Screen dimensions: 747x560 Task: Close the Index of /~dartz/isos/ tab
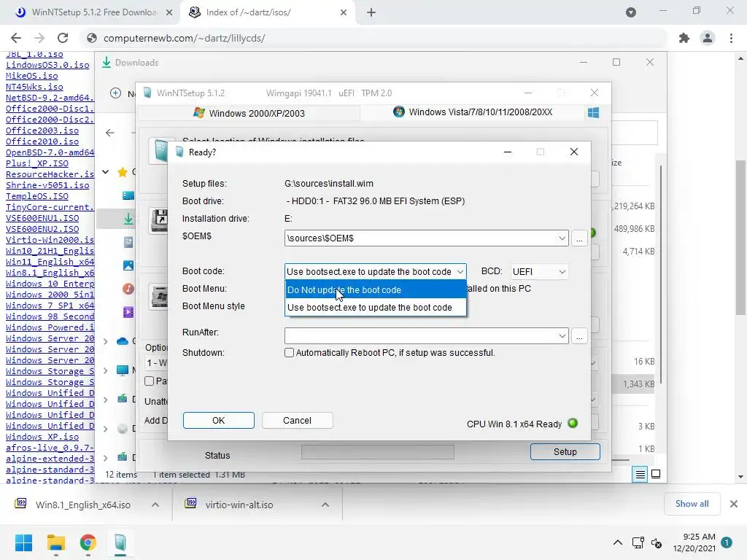click(344, 12)
